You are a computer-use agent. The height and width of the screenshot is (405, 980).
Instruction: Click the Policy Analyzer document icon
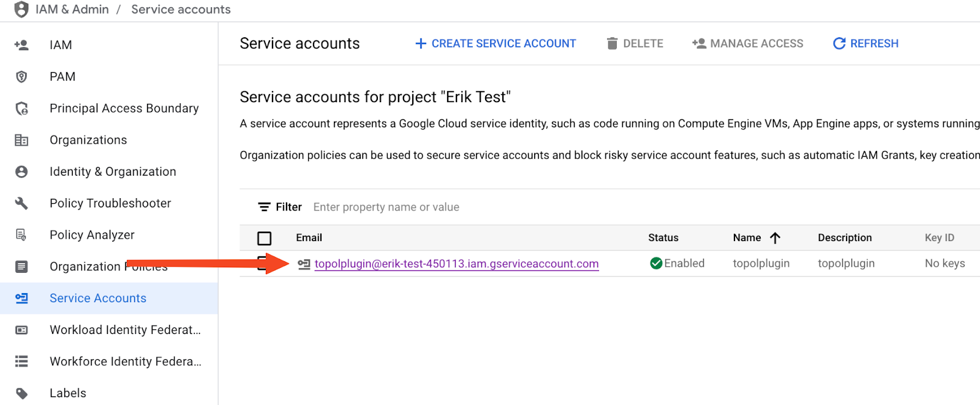[x=21, y=235]
